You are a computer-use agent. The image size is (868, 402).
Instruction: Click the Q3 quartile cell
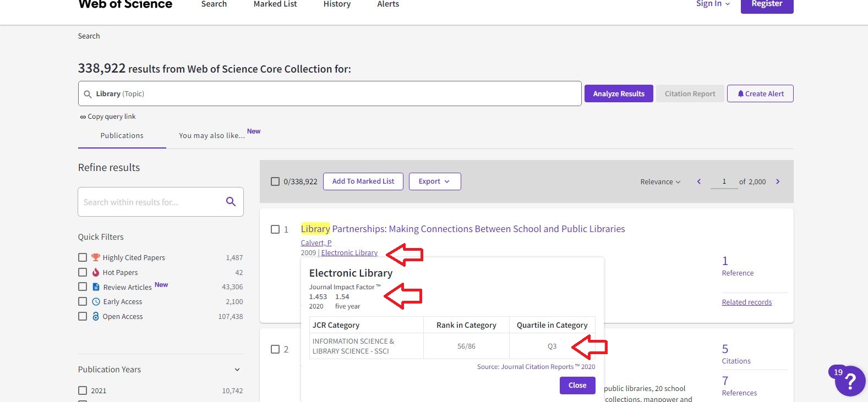point(552,346)
